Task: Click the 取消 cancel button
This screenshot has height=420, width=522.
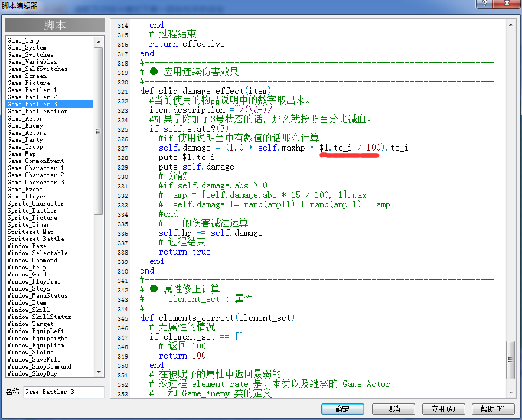Action: click(x=393, y=409)
